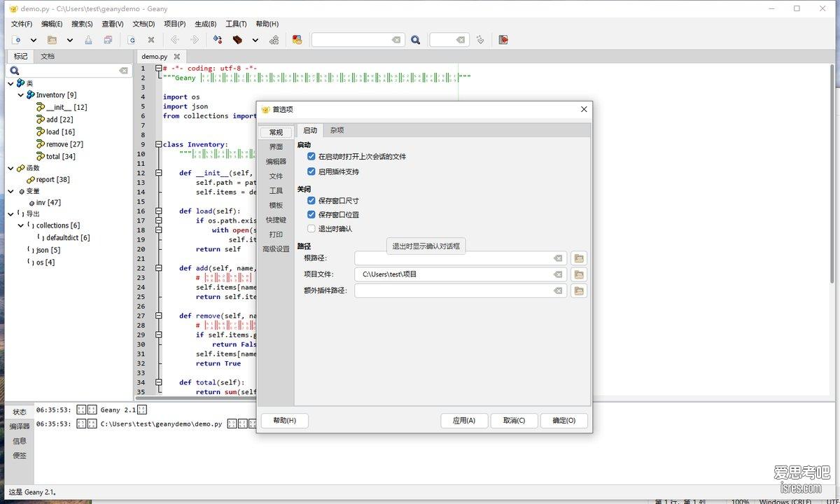This screenshot has height=504, width=840.
Task: Switch to the 杂项 tab in preferences
Action: 337,130
